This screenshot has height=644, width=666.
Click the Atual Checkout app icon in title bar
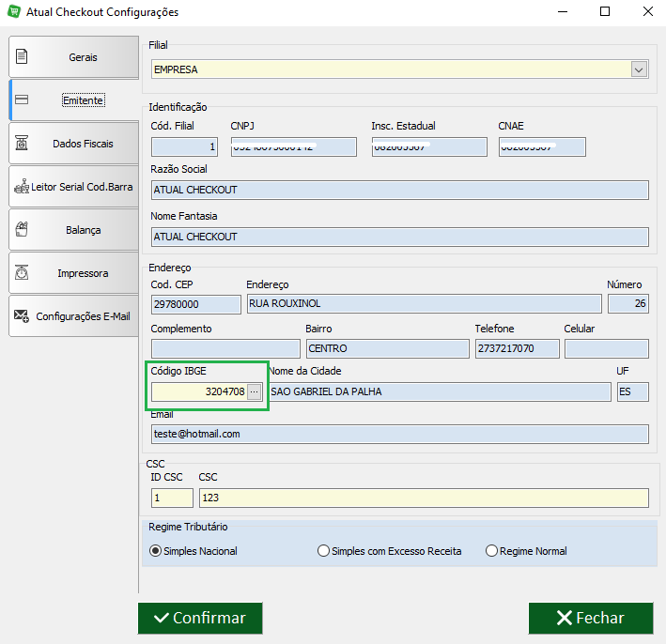[x=13, y=11]
